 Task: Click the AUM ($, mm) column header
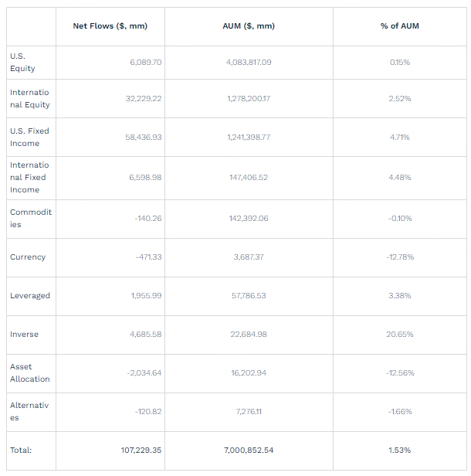(248, 26)
